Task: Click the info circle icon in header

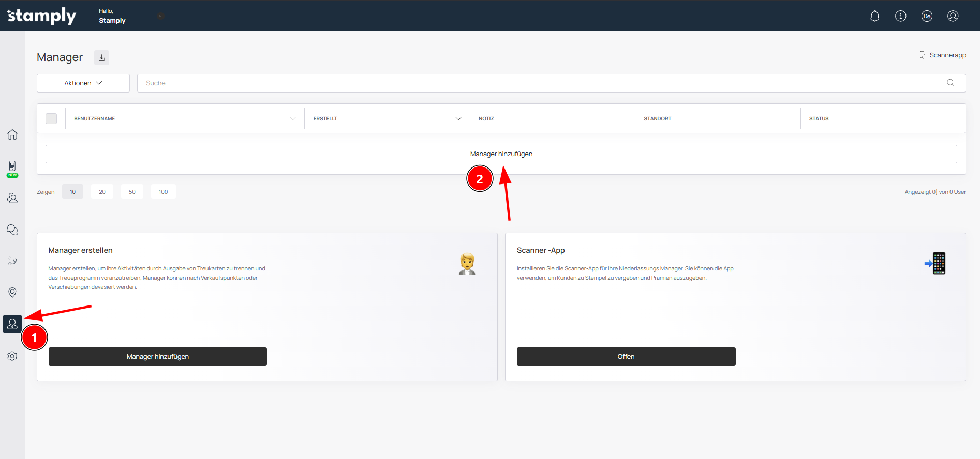Action: tap(900, 16)
